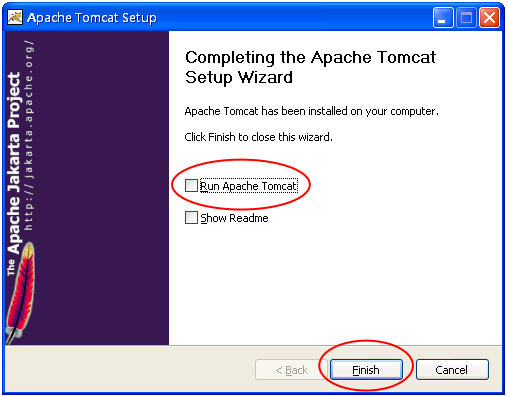
Task: Click the "Show Readme" label text
Action: [x=234, y=218]
